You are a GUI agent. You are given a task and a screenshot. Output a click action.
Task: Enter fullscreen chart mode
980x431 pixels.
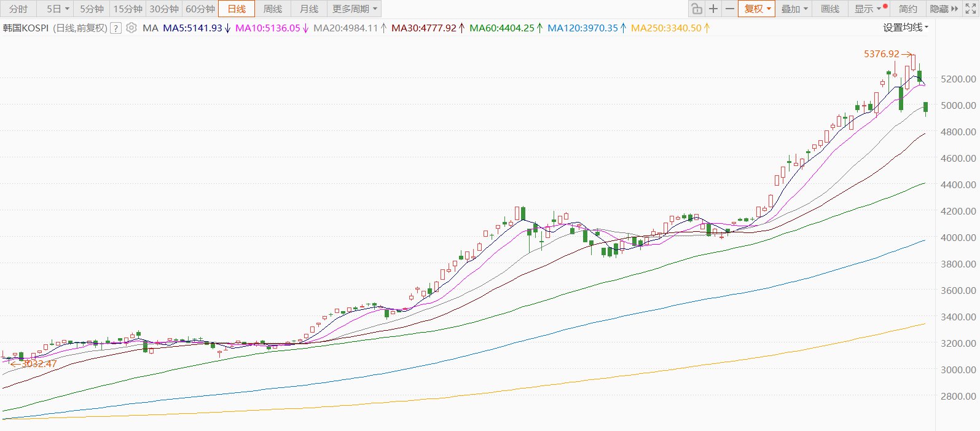pyautogui.click(x=971, y=9)
